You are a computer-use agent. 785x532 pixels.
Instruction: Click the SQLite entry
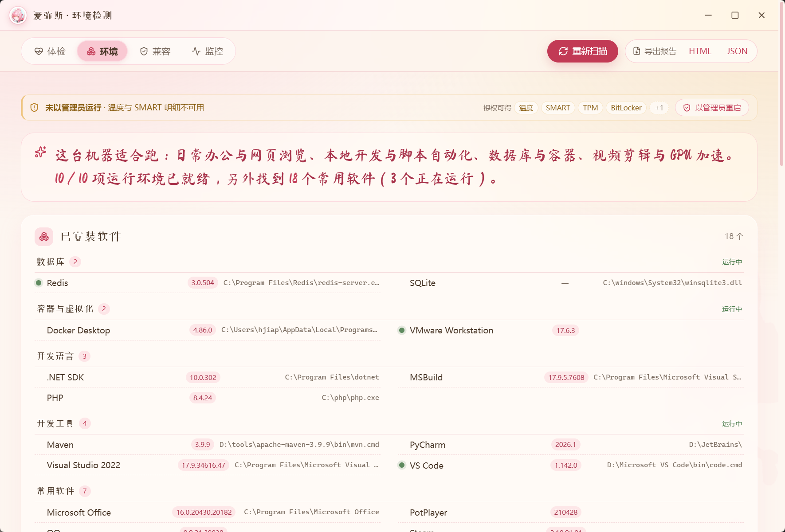[423, 283]
